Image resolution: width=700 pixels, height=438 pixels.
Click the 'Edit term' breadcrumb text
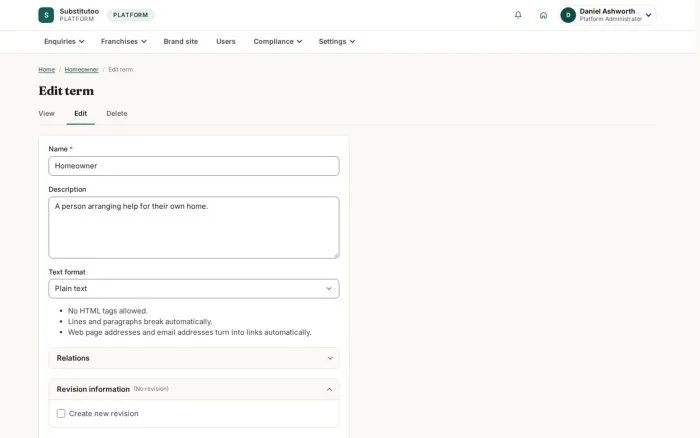coord(121,70)
